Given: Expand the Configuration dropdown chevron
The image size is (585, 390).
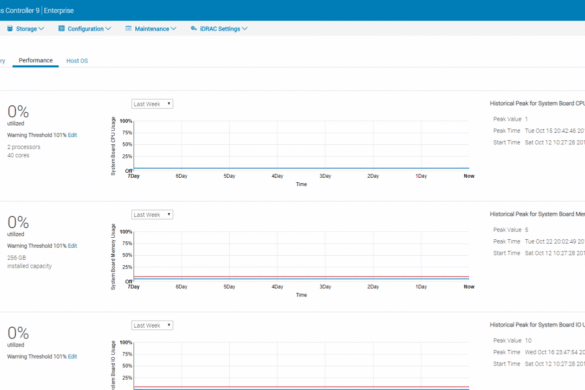Looking at the screenshot, I should 108,29.
